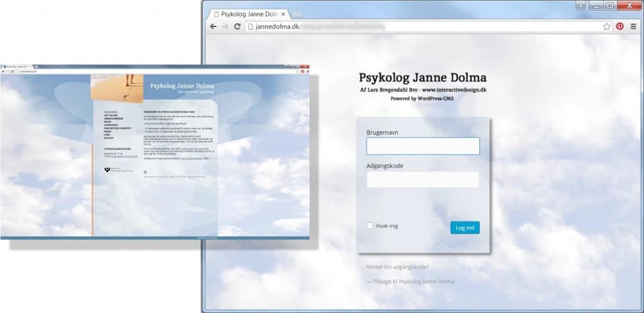644x313 pixels.
Task: Open the Pinterest extension in login window
Action: (x=619, y=26)
